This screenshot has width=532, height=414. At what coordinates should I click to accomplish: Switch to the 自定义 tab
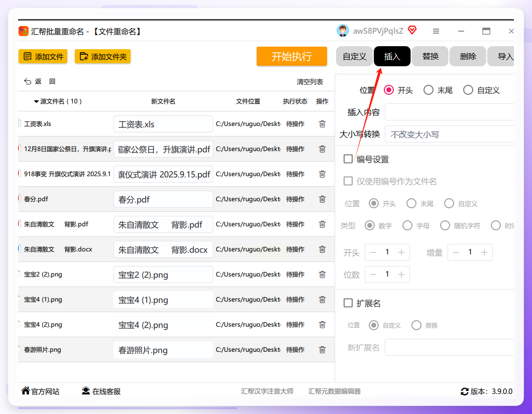tap(354, 56)
